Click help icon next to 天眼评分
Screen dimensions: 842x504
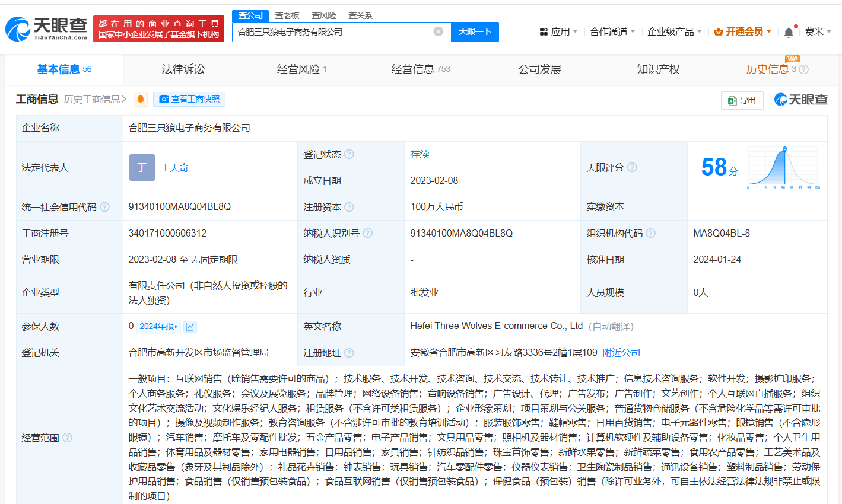point(632,167)
